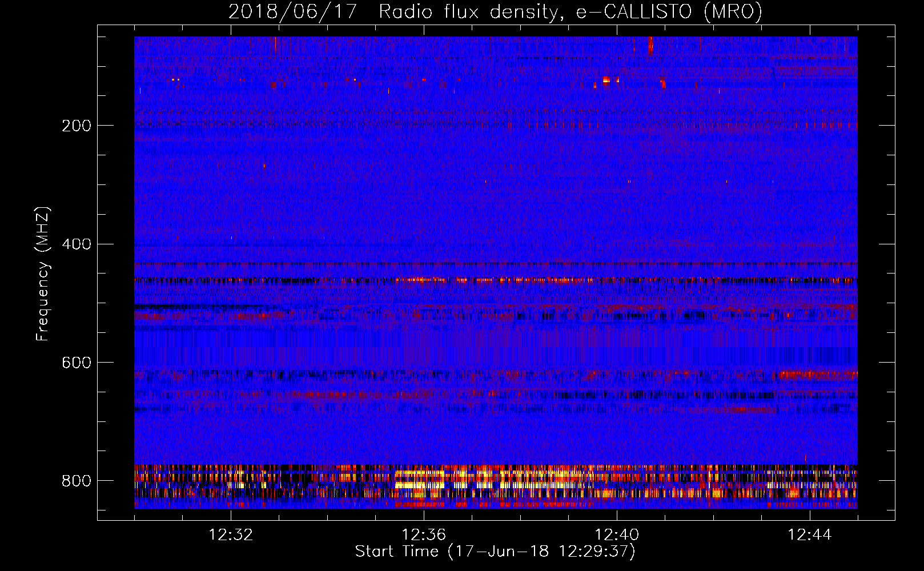Click the 'Start Time (17-Jun-18 12:29:37)' label
Viewport: 924px width, 571px height.
[x=495, y=551]
